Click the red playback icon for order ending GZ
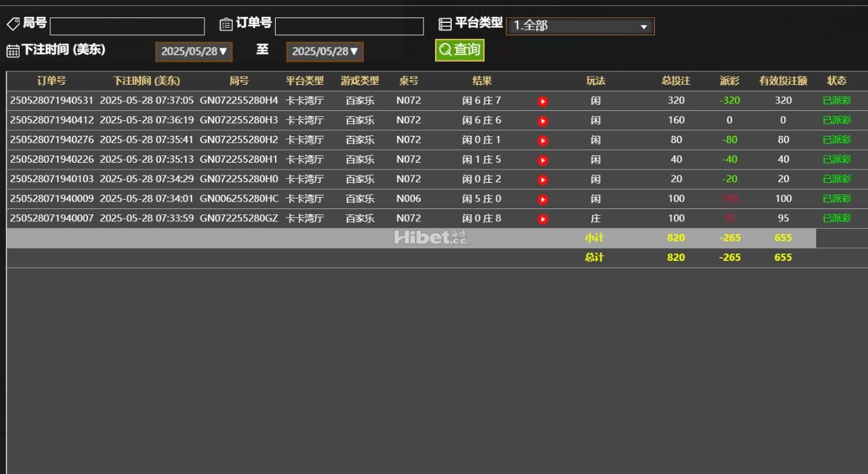Viewport: 868px width, 474px height. [543, 218]
